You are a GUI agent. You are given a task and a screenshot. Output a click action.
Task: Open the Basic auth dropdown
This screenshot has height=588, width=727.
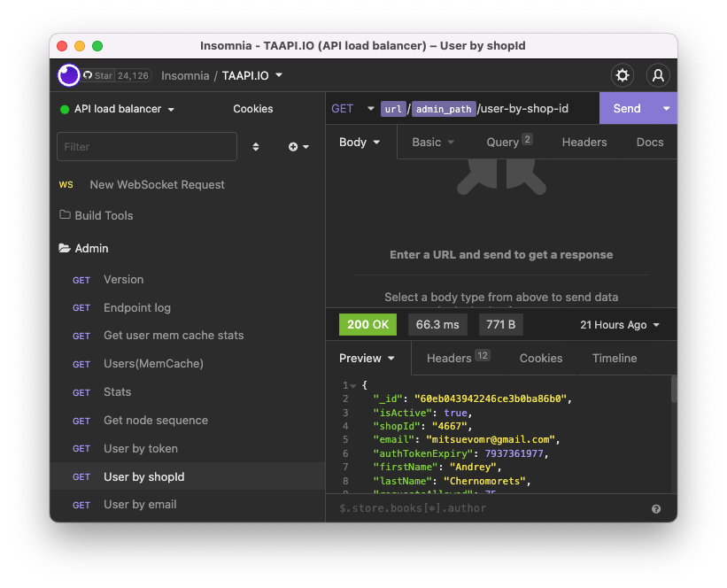(x=433, y=143)
